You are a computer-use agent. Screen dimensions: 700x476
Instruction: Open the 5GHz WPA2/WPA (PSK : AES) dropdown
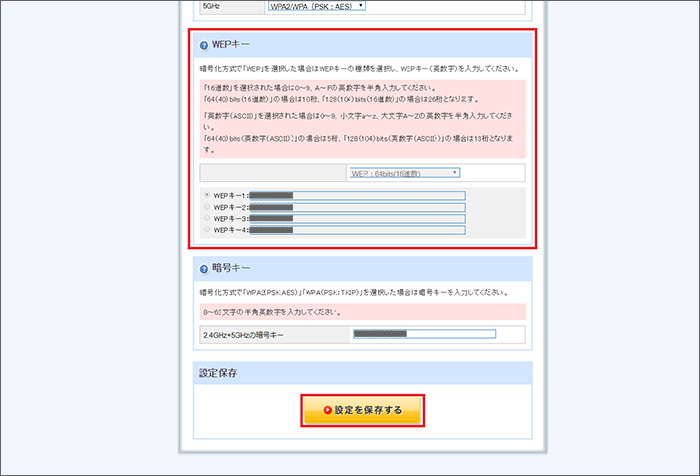click(317, 6)
